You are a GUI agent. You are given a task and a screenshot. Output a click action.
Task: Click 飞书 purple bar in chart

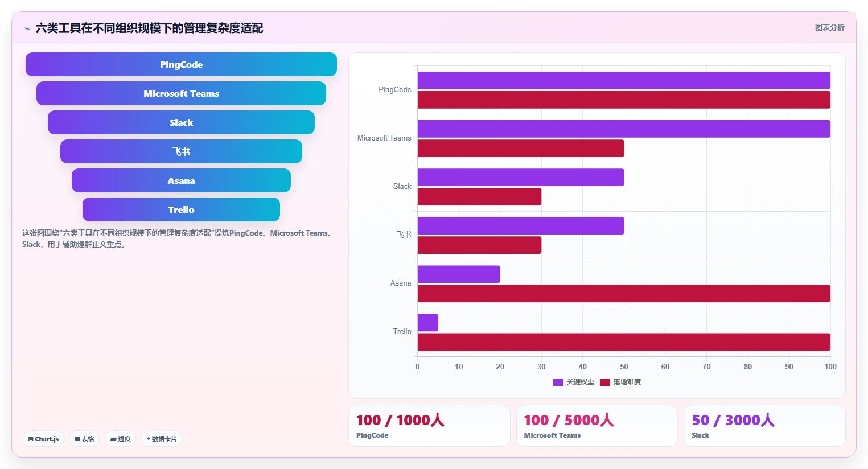click(521, 225)
